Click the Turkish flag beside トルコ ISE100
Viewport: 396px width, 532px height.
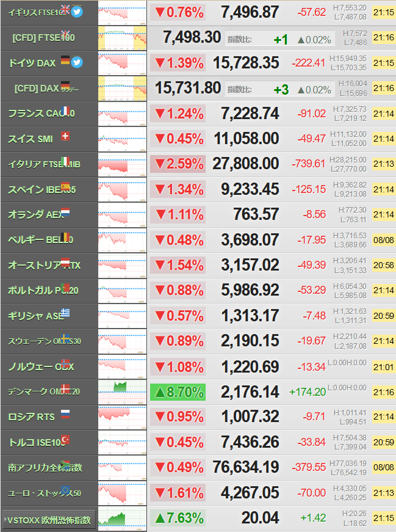point(65,439)
